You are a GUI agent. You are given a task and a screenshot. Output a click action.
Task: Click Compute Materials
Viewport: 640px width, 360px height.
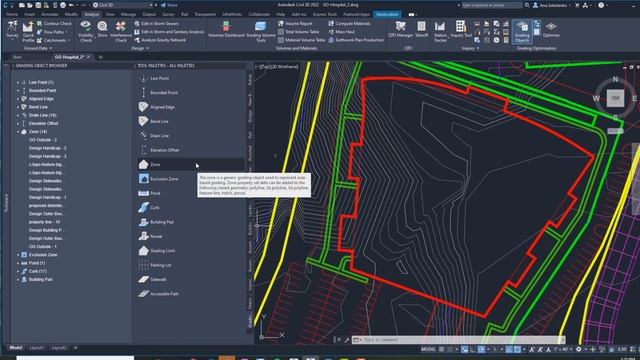349,24
